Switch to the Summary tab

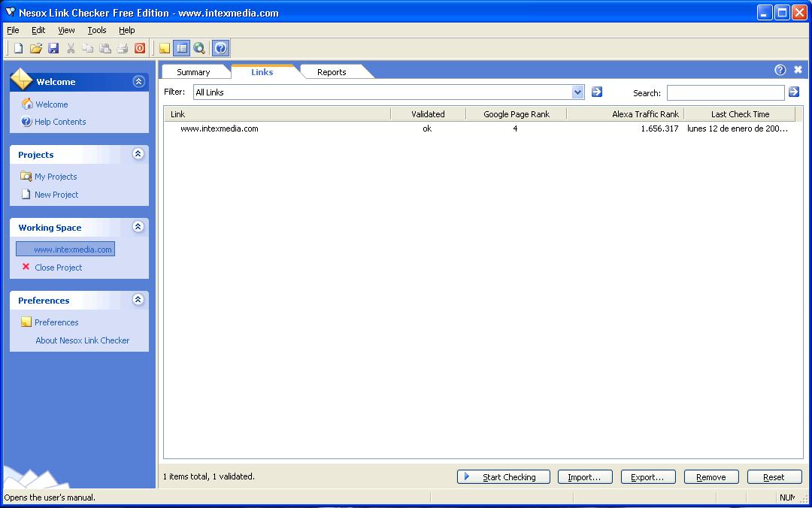[x=193, y=72]
